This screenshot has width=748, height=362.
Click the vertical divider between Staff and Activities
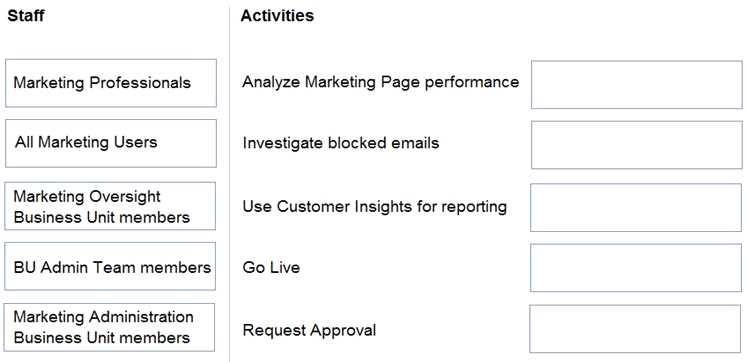(x=229, y=184)
